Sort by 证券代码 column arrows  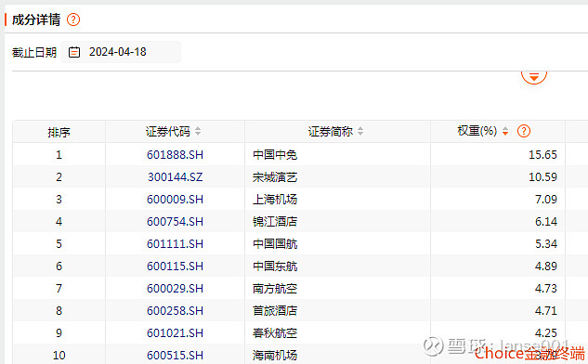click(198, 131)
